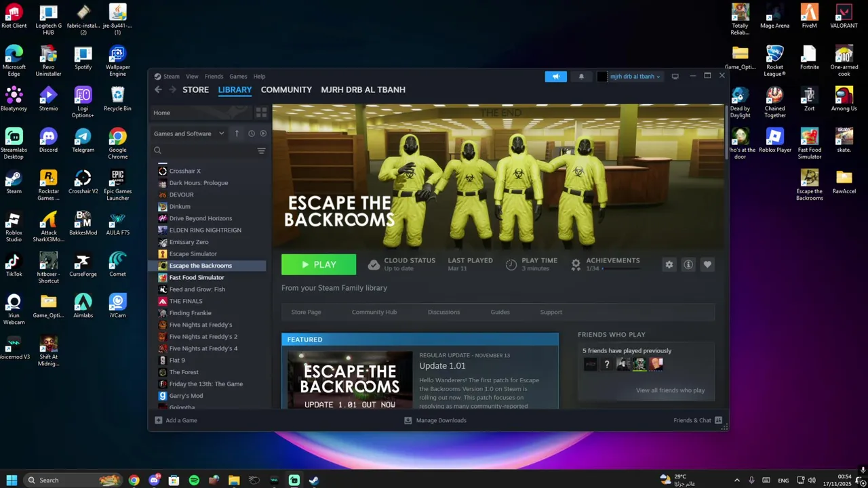
Task: Select the LIBRARY tab
Action: click(235, 89)
